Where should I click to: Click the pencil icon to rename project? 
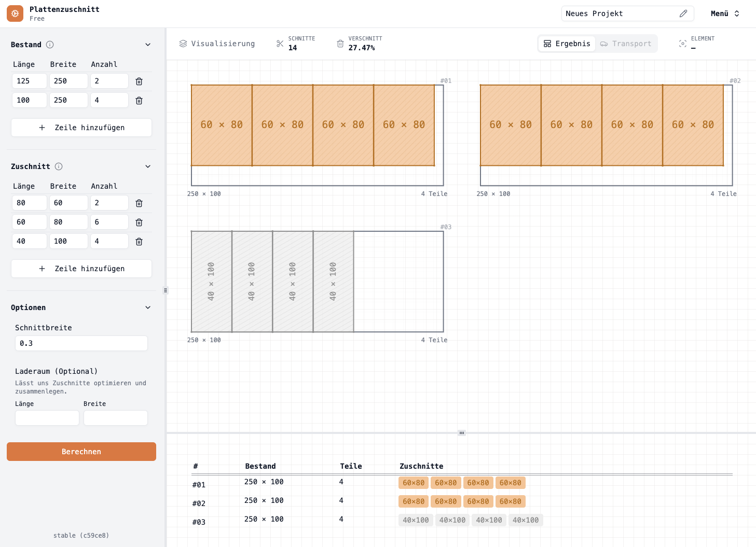click(x=683, y=13)
